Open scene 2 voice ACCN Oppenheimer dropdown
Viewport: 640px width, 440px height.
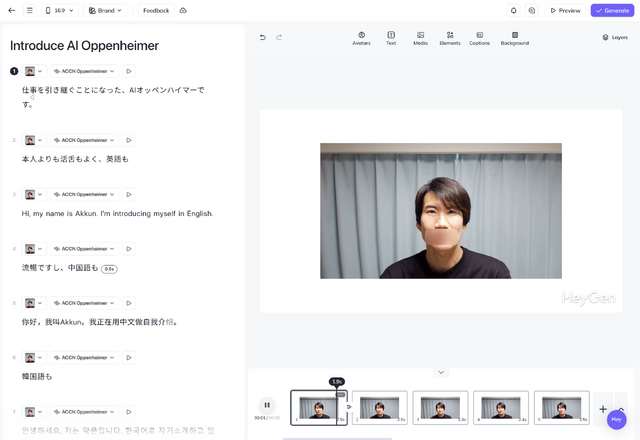pos(84,140)
